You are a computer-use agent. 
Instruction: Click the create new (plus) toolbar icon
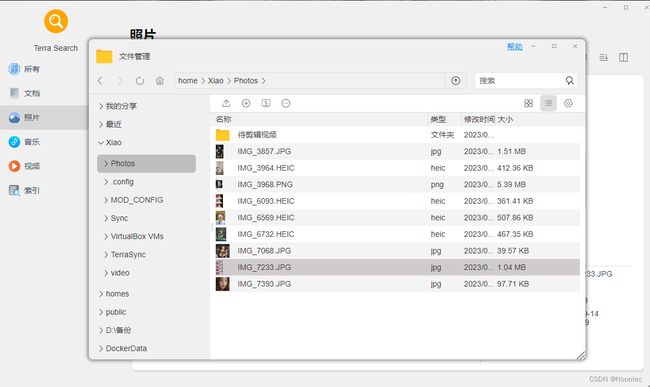coord(246,103)
